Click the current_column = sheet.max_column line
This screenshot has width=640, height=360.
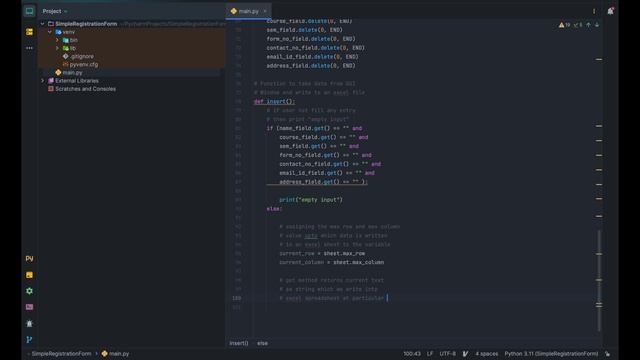[x=331, y=262]
